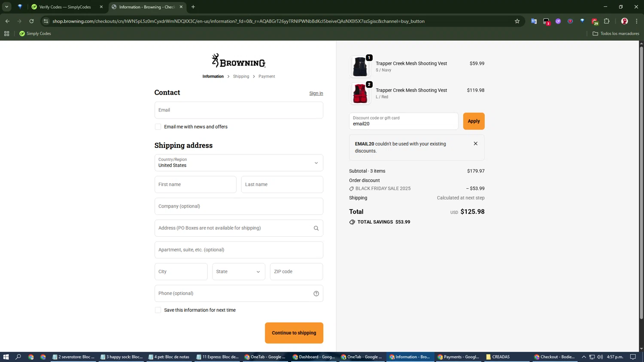
Task: Click the First name field
Action: [x=195, y=184]
